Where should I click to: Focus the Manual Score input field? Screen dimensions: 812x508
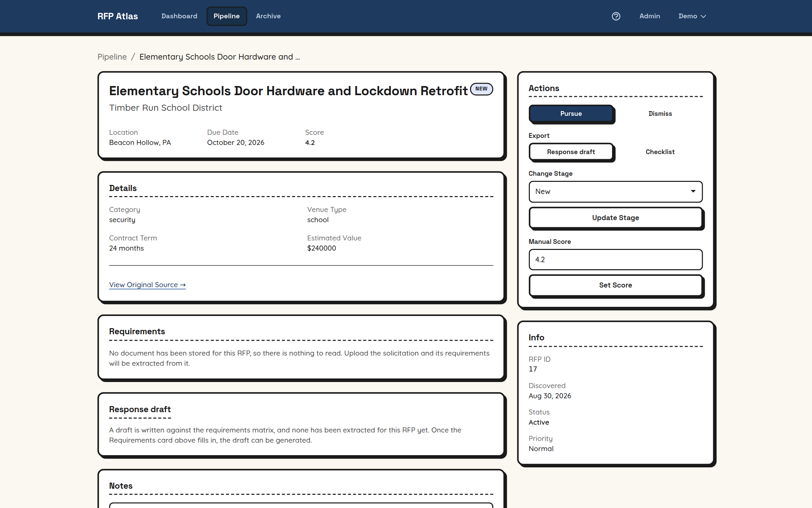[x=615, y=260]
